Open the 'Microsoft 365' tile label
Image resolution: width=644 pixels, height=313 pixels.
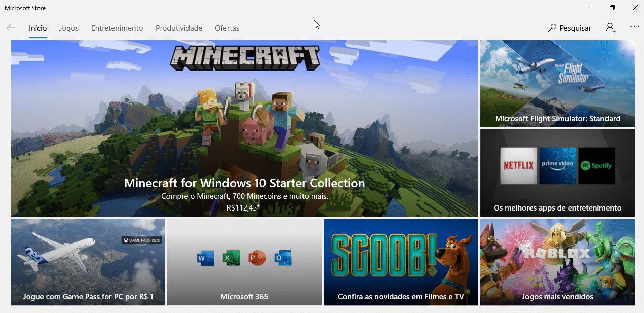point(244,297)
